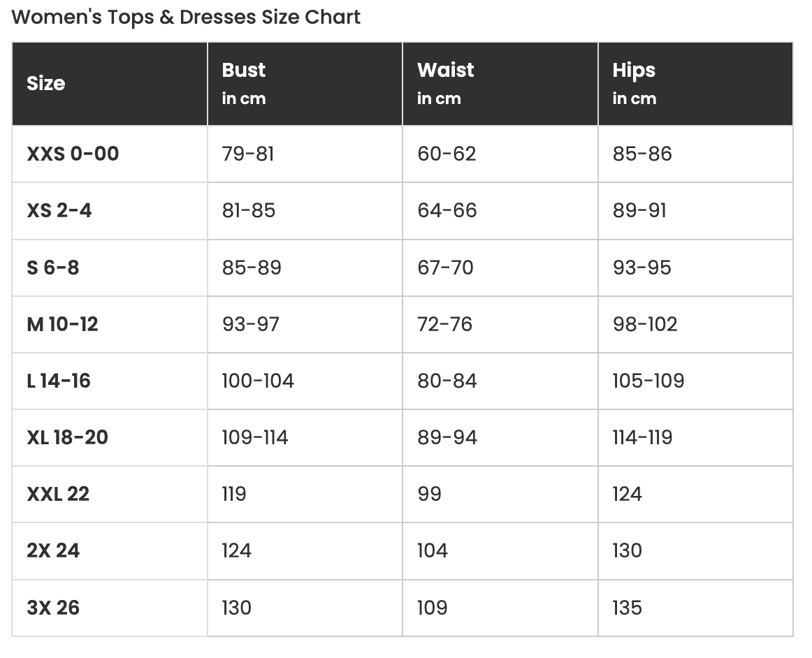Click the bust value 79-81 for XXS
This screenshot has width=812, height=658.
tap(248, 154)
